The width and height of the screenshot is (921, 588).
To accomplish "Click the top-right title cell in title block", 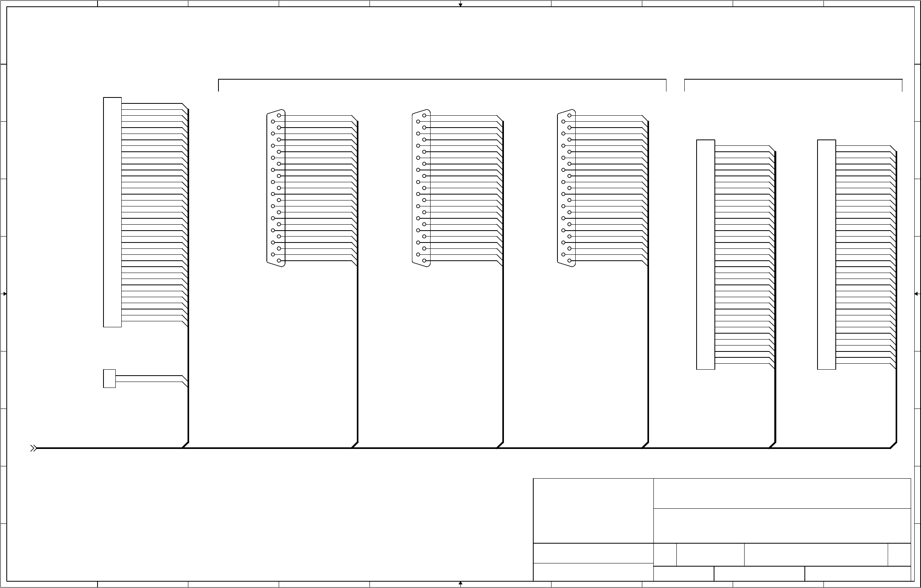I will 781,493.
